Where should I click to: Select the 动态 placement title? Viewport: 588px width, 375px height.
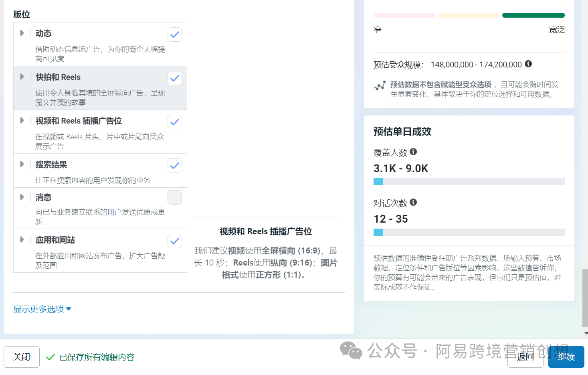coord(43,33)
